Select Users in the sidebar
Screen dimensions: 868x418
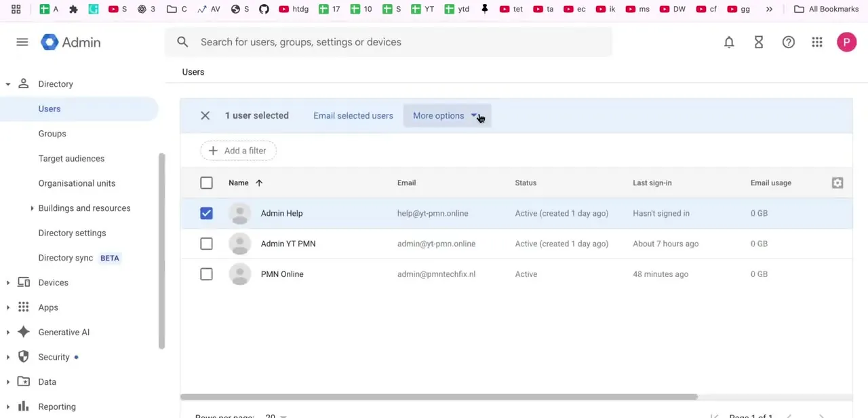79,109
